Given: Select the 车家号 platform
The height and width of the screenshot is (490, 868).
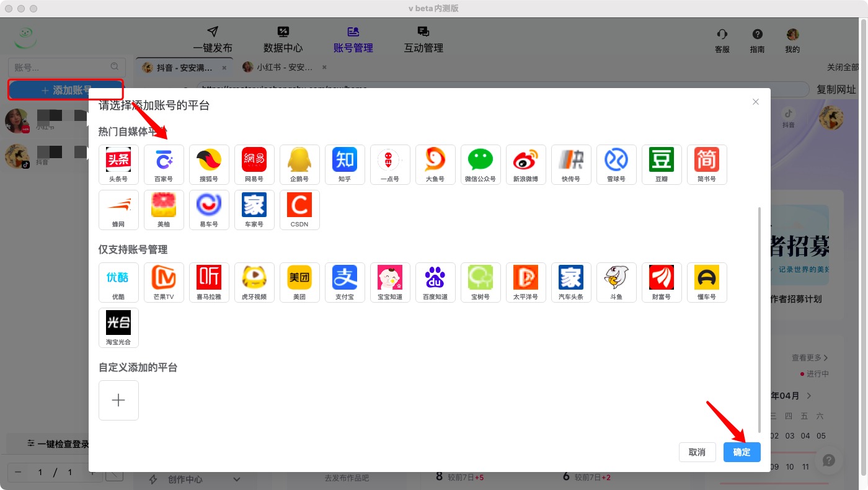Looking at the screenshot, I should point(254,210).
